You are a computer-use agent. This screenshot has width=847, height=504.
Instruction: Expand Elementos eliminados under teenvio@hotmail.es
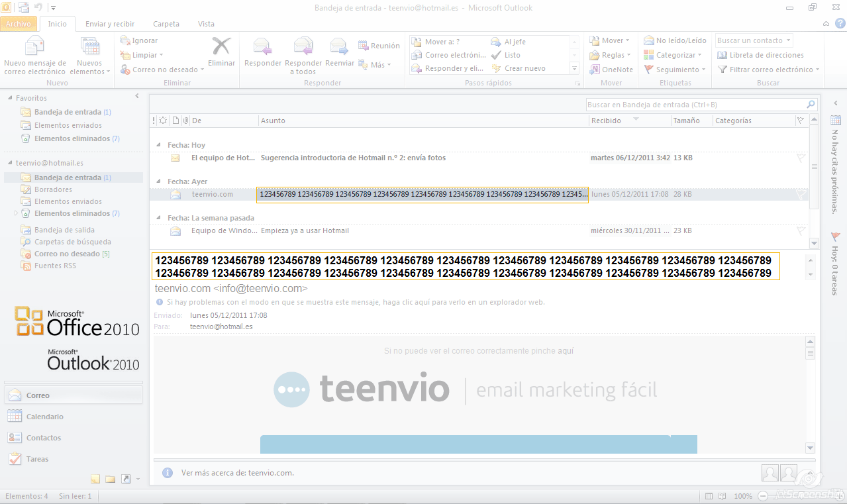point(17,213)
